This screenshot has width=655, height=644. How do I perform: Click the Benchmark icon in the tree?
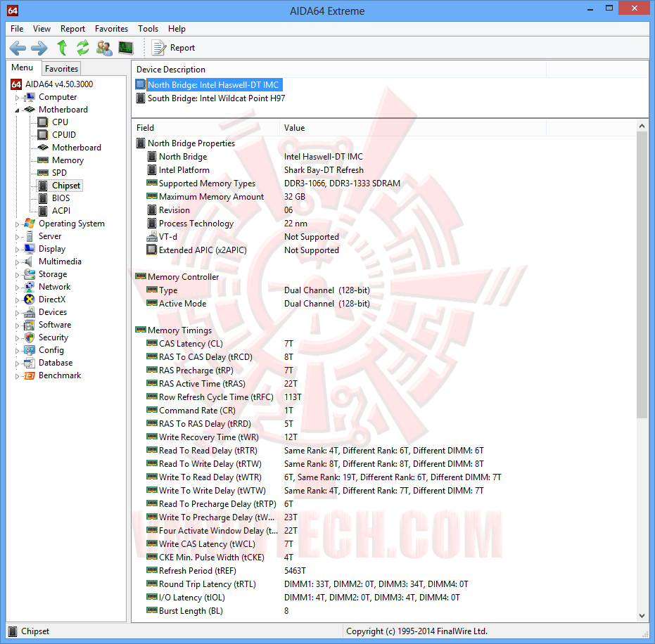point(30,375)
